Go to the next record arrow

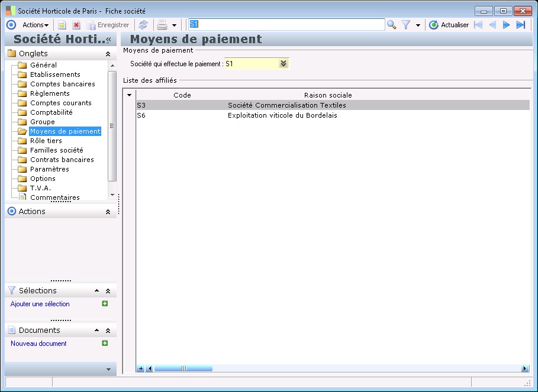[x=506, y=25]
